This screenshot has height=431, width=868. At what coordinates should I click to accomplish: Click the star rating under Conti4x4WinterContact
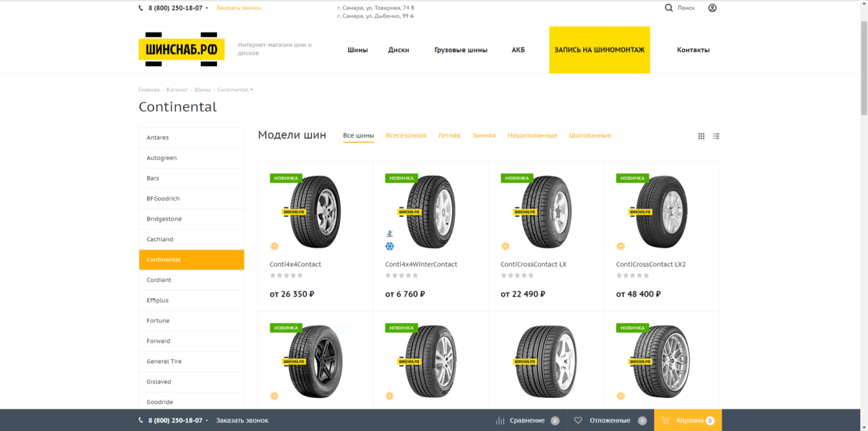coord(402,275)
